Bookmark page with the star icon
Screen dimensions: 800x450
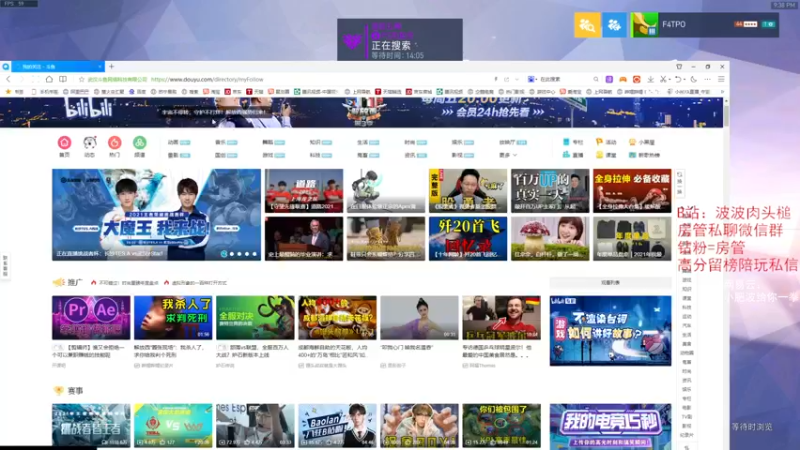[81, 79]
